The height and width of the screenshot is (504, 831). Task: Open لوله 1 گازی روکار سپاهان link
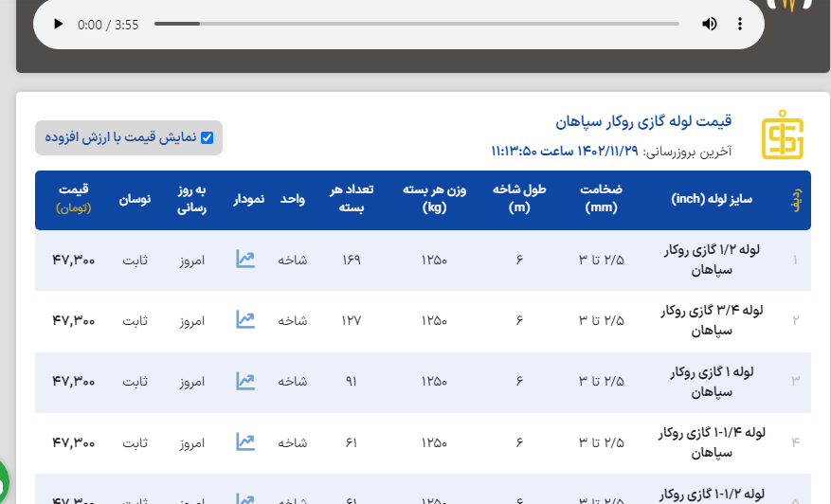pos(713,381)
